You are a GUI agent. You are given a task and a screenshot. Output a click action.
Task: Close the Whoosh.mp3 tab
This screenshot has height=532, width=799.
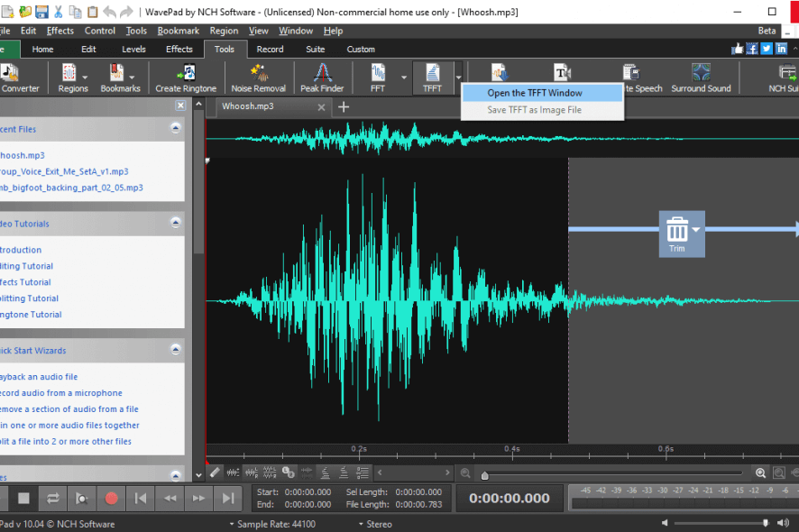322,107
